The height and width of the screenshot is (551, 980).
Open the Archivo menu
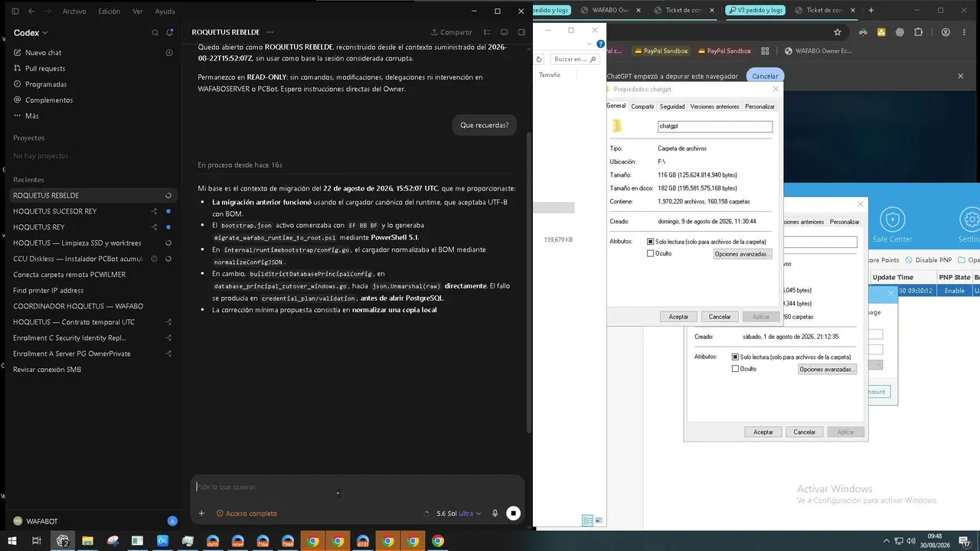[x=74, y=11]
